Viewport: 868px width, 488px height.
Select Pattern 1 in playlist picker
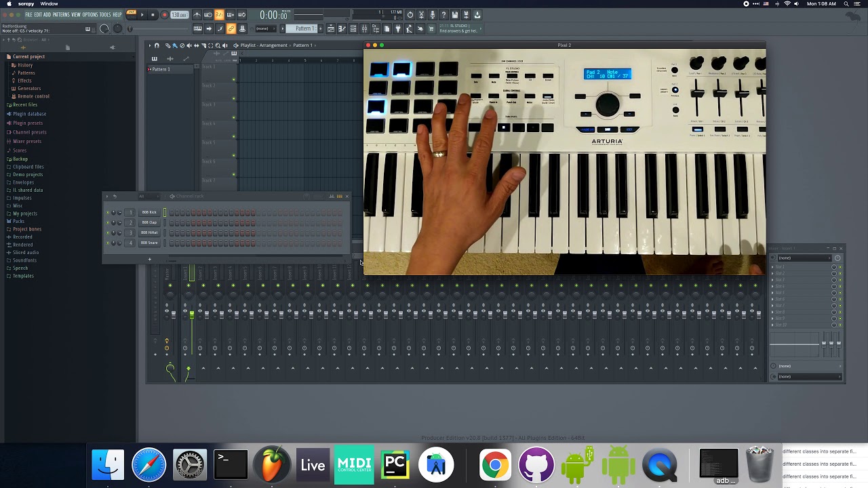point(172,69)
